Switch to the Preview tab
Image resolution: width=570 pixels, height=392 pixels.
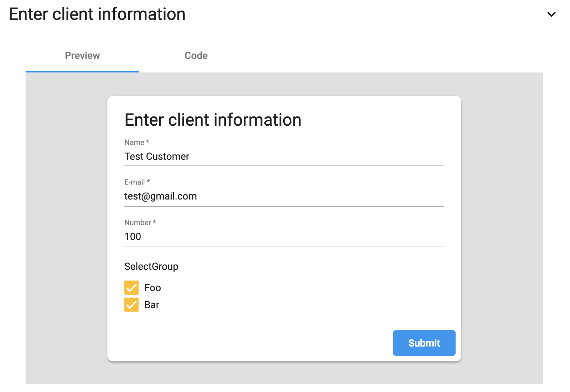pyautogui.click(x=82, y=56)
